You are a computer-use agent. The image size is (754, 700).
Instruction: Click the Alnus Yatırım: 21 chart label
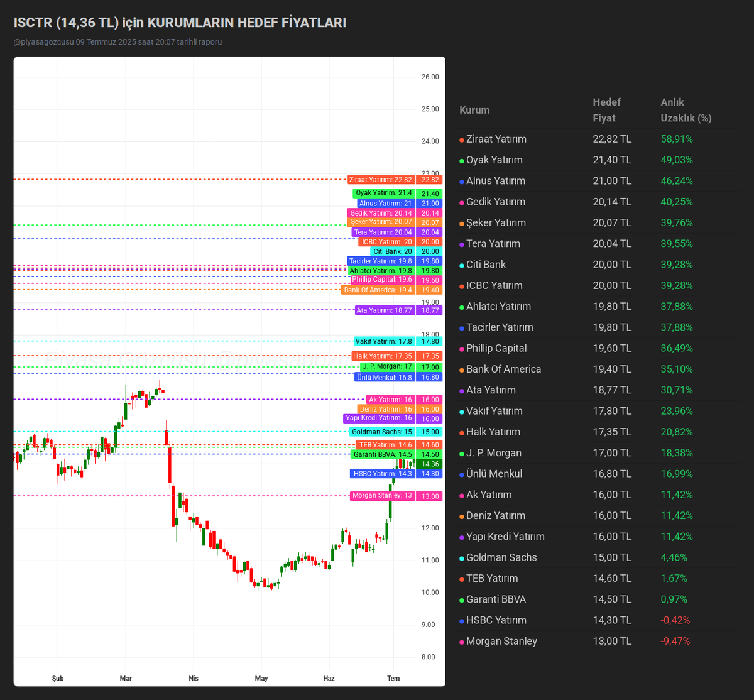[386, 204]
